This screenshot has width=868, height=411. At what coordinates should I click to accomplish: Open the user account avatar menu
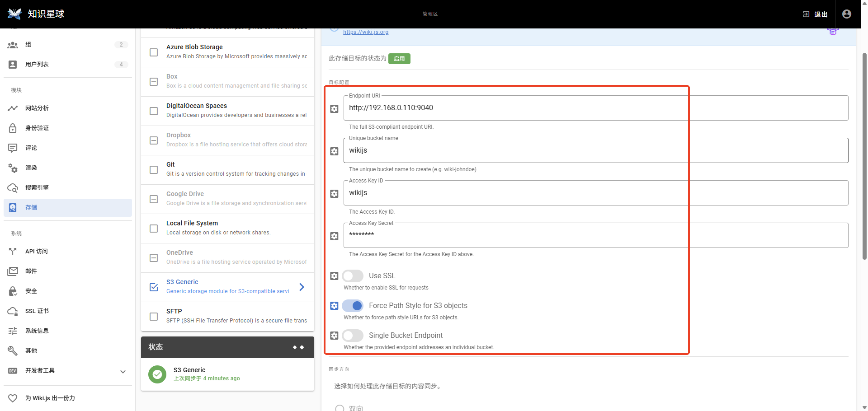pos(847,14)
